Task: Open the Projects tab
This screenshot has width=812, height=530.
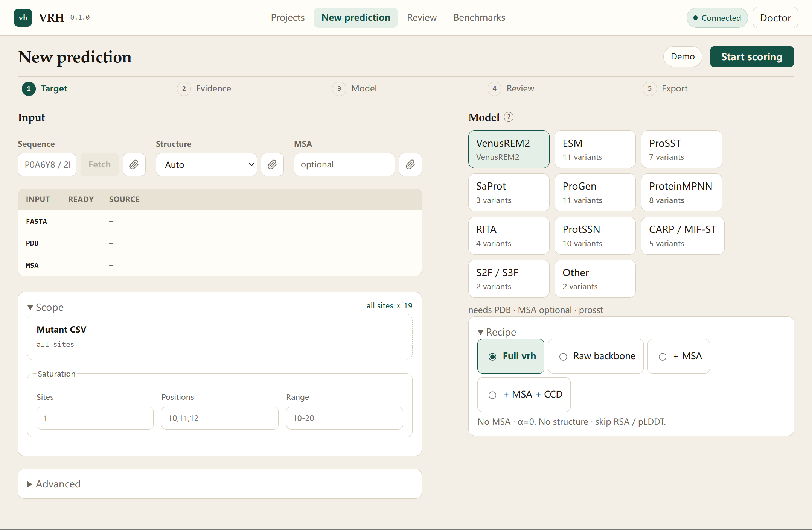Action: [x=288, y=18]
